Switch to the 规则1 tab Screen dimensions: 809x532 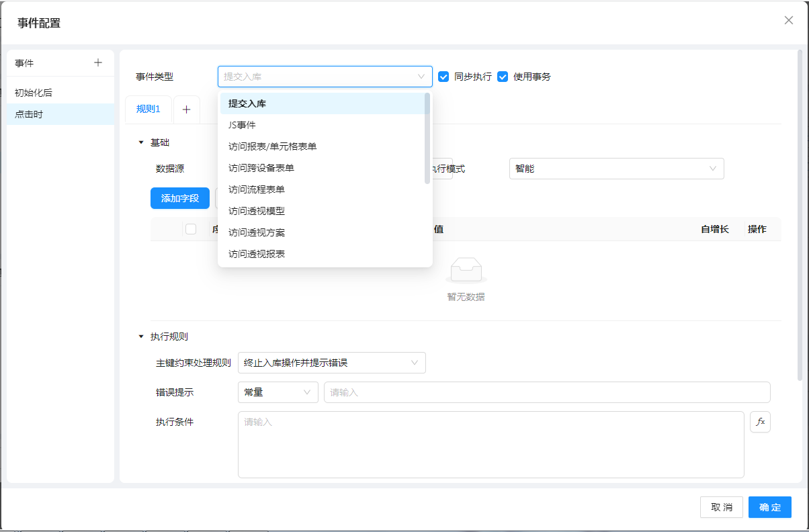pos(148,109)
